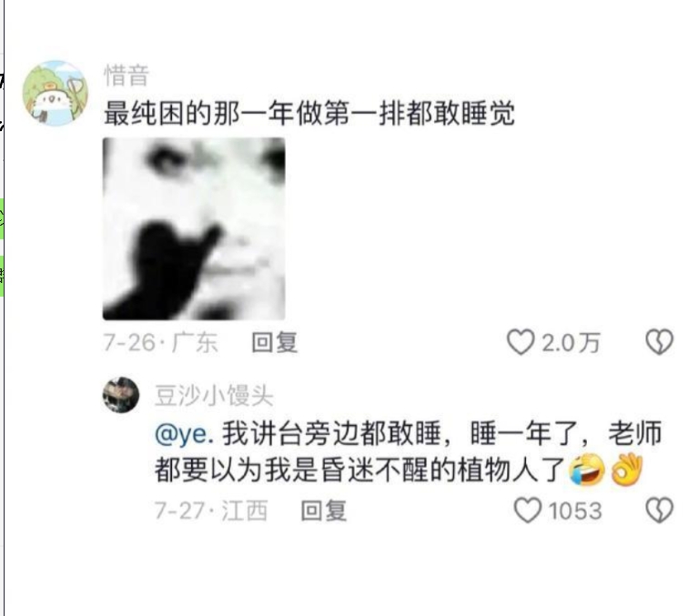Screen dimensions: 688x616
Task: Dislike 豆沙小馒头's reply with broken heart
Action: pos(659,510)
